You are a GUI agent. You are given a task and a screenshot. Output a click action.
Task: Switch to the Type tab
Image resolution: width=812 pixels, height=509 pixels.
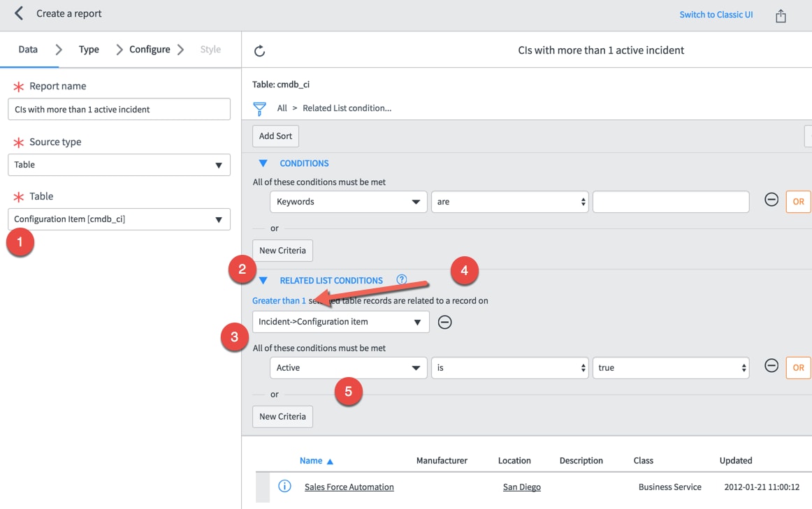(89, 49)
